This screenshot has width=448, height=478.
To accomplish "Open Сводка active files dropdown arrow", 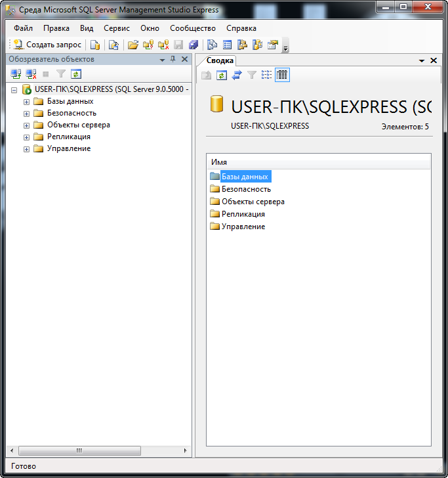I will point(422,61).
